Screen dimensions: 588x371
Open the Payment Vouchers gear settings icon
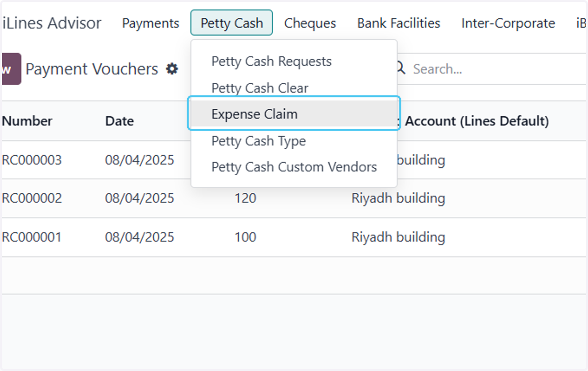[x=171, y=69]
